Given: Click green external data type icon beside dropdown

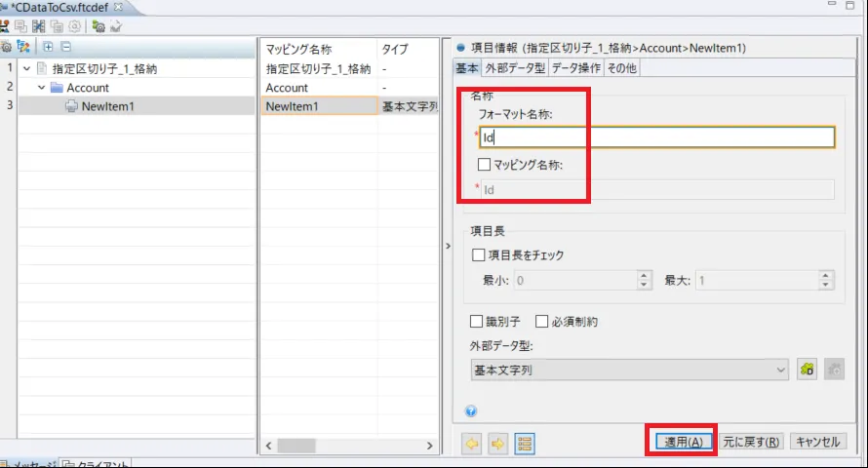Looking at the screenshot, I should tap(807, 370).
